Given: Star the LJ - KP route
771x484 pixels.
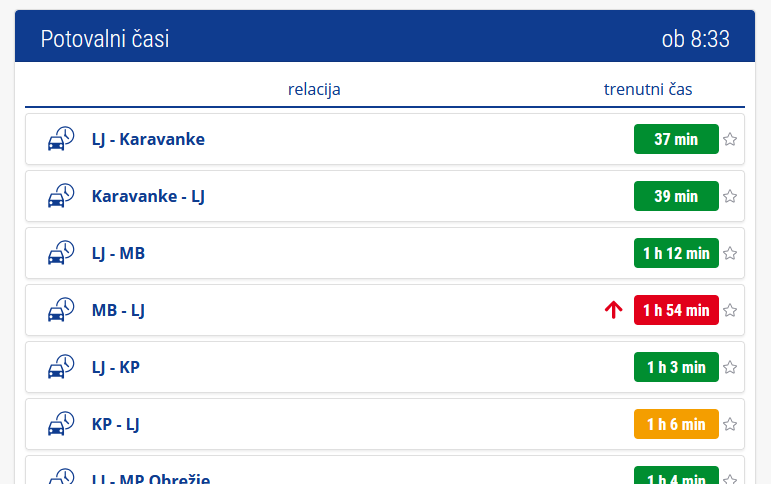Looking at the screenshot, I should coord(730,367).
